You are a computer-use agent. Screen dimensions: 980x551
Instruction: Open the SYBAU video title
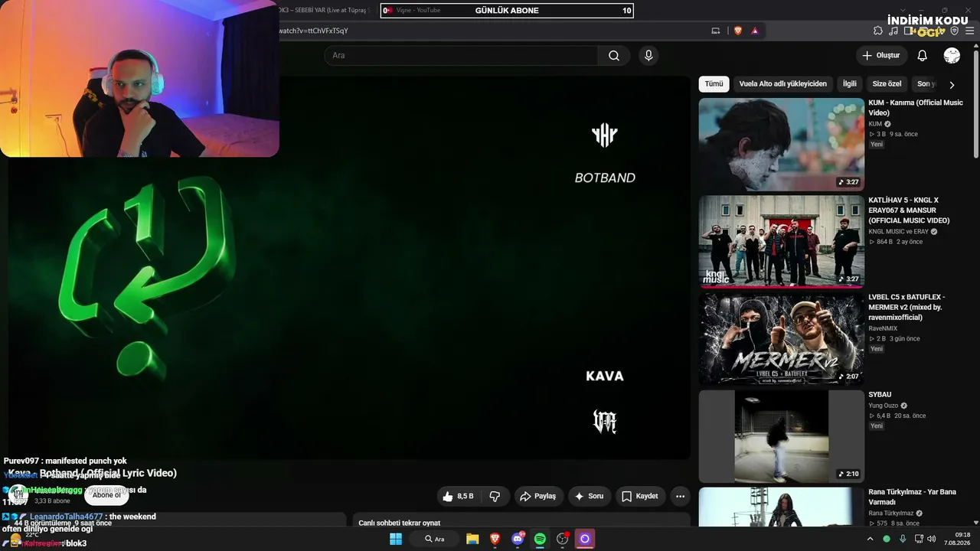coord(880,395)
